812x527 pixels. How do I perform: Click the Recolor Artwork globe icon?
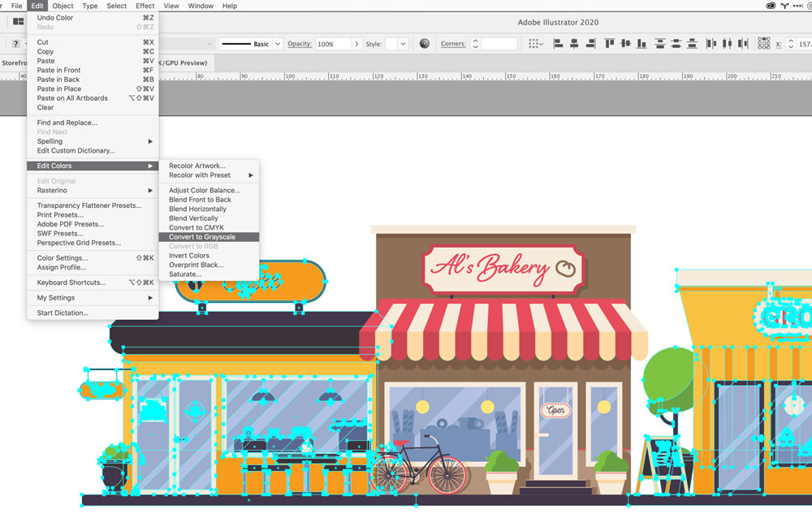click(x=425, y=44)
